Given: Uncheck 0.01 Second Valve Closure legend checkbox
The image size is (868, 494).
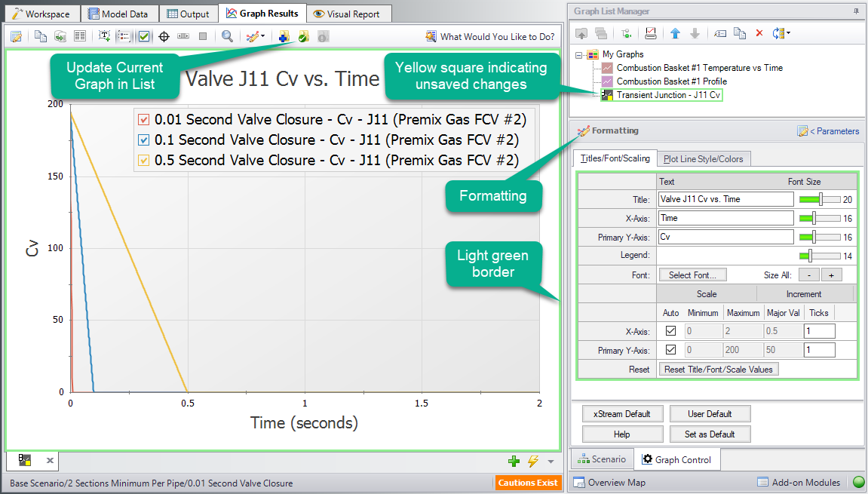Looking at the screenshot, I should point(145,120).
